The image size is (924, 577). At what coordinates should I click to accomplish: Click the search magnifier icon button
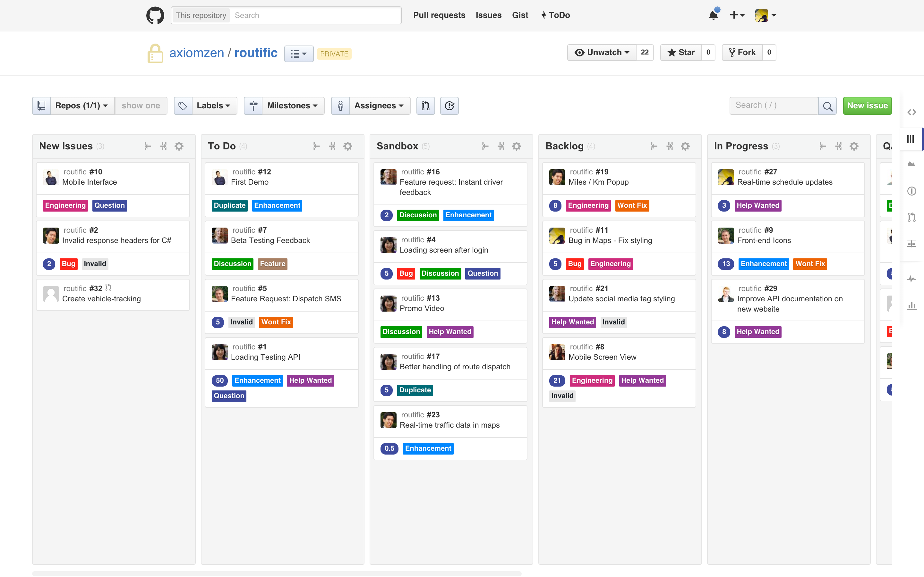point(827,106)
